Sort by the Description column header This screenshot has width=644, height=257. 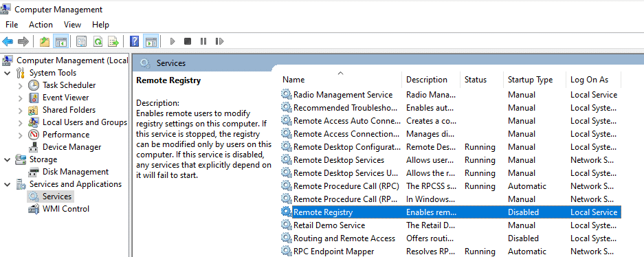[431, 80]
